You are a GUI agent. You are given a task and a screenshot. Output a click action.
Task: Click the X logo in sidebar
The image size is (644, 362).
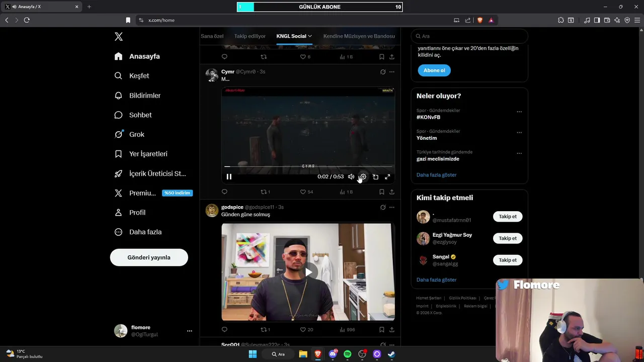coord(118,36)
